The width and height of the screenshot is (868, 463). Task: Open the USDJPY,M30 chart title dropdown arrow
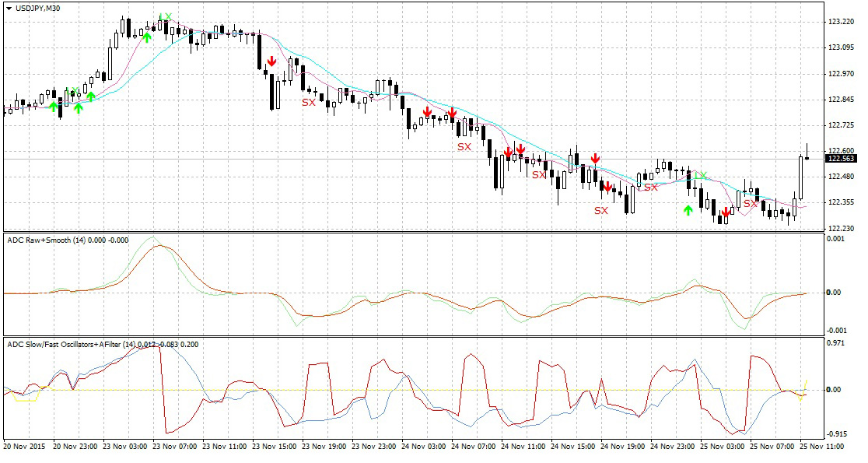8,8
